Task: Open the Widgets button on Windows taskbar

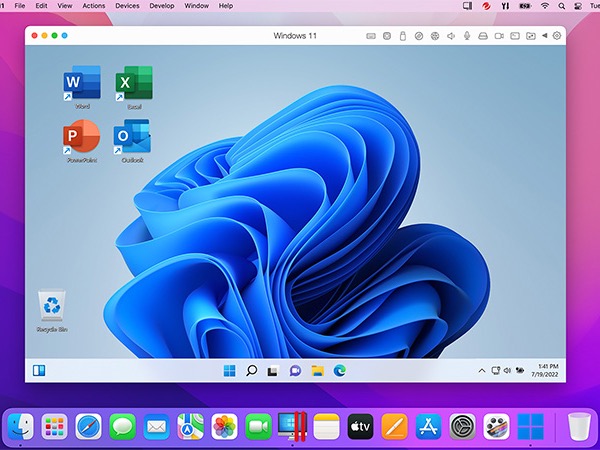Action: pos(39,370)
